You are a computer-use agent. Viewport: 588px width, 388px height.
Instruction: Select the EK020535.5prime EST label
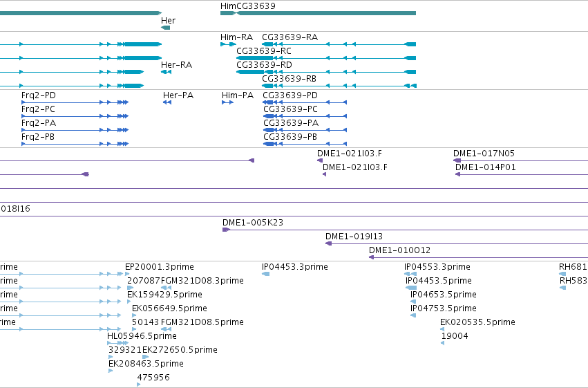click(x=477, y=322)
